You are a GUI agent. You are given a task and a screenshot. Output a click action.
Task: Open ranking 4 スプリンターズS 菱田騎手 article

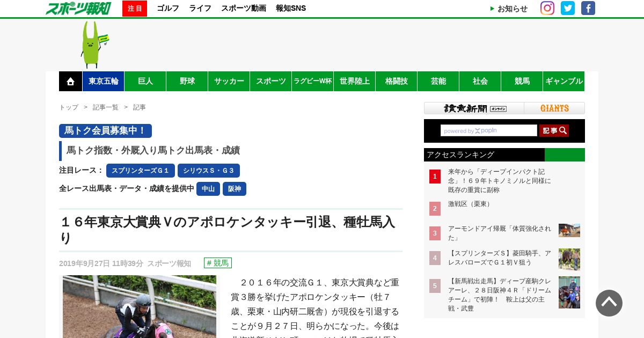coord(500,258)
